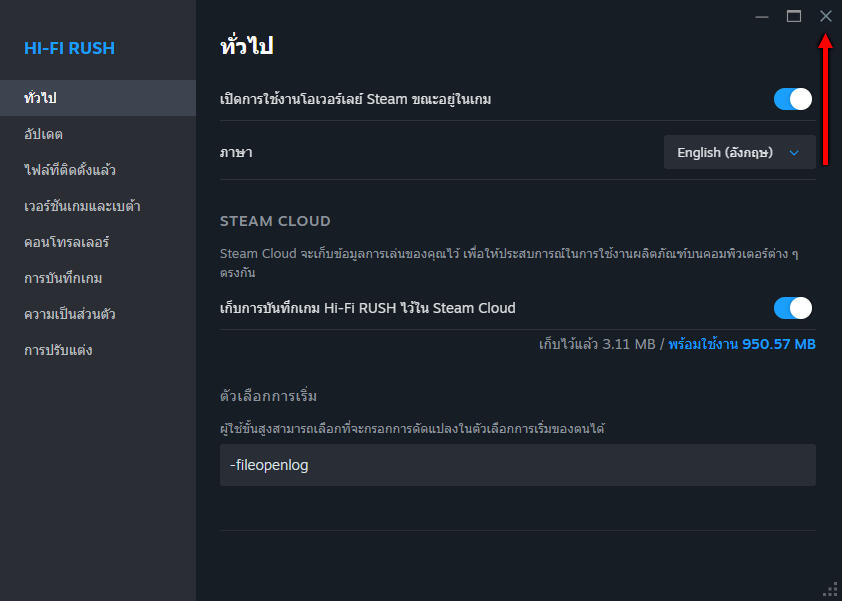The image size is (842, 601).
Task: Click the ทั่วไป page heading
Action: [x=246, y=46]
